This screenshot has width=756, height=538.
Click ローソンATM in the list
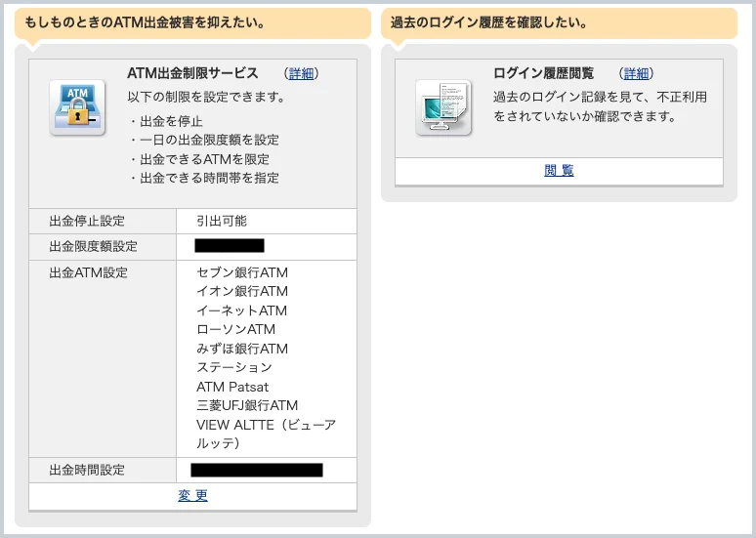(235, 329)
